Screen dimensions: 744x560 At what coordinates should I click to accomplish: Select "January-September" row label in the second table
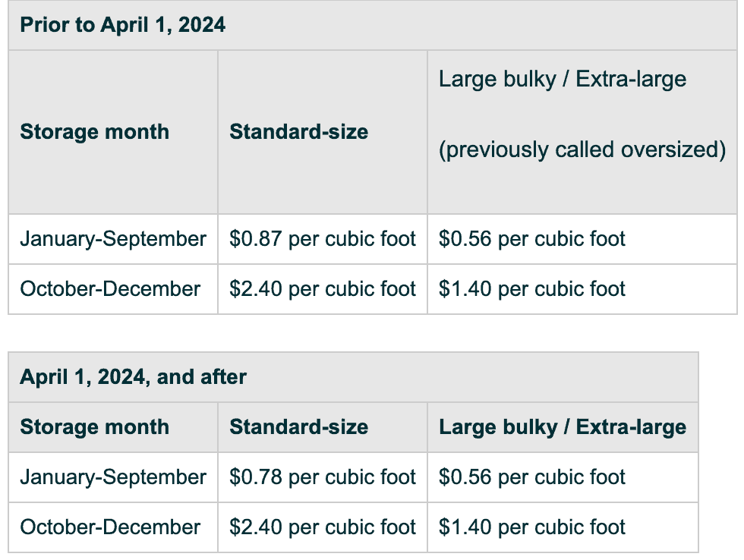click(113, 477)
